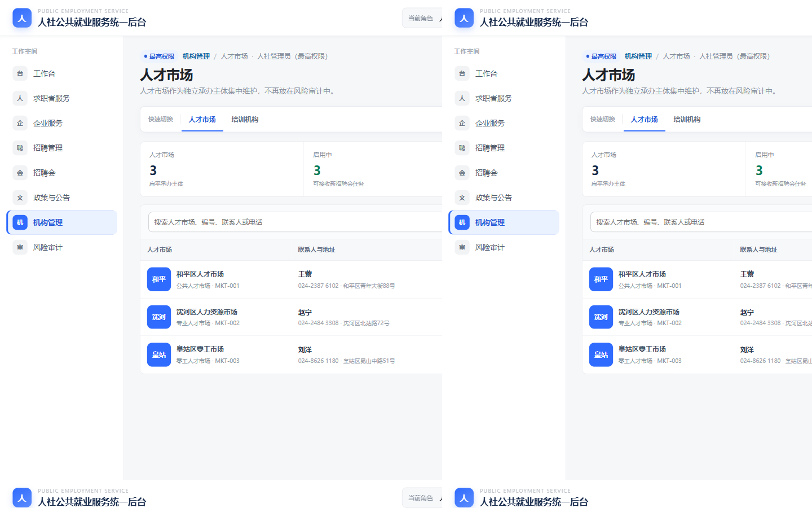Follow the 机构管理 breadcrumb link in the right copy

pos(638,56)
